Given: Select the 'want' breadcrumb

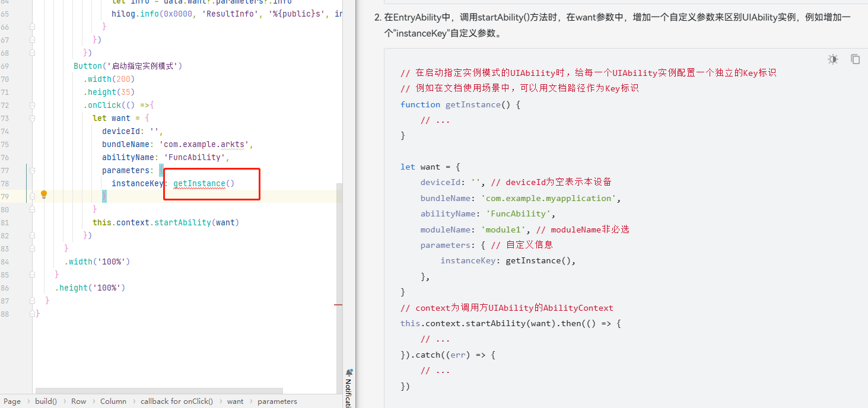Looking at the screenshot, I should point(235,401).
